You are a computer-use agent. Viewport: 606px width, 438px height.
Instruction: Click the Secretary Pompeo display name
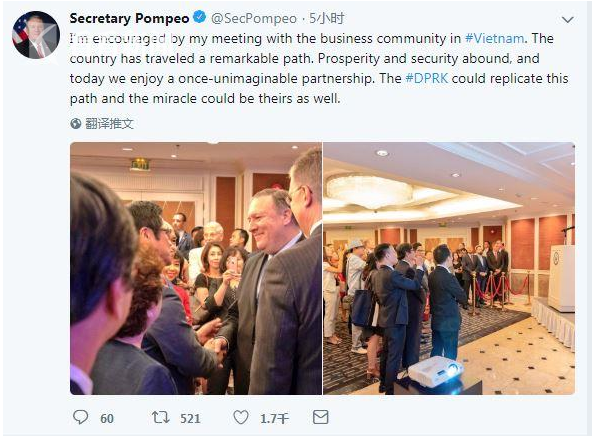(129, 18)
